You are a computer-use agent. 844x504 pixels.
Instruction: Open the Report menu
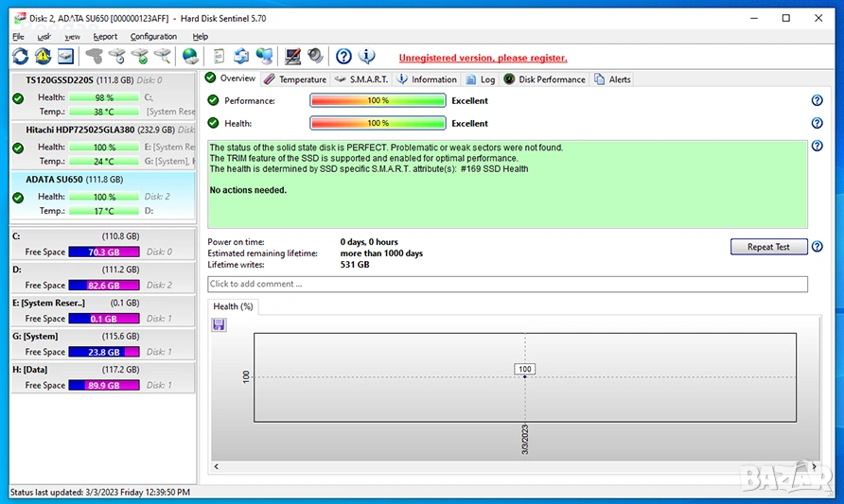105,37
